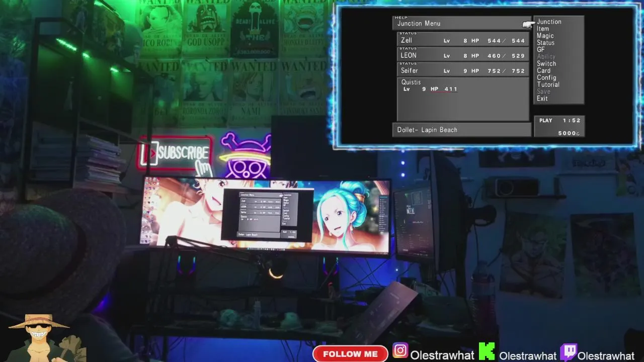Click the Junction Menu help bar
644x362 pixels.
click(x=461, y=23)
